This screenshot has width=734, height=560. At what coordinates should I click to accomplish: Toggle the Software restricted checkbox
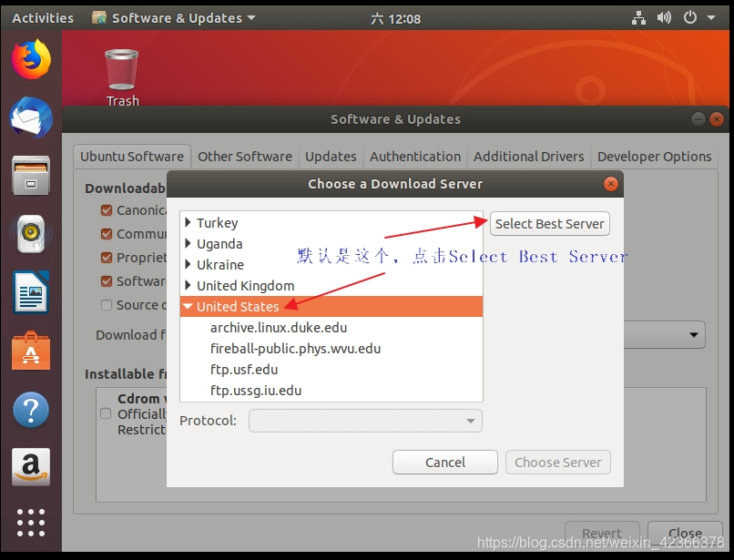pyautogui.click(x=107, y=281)
